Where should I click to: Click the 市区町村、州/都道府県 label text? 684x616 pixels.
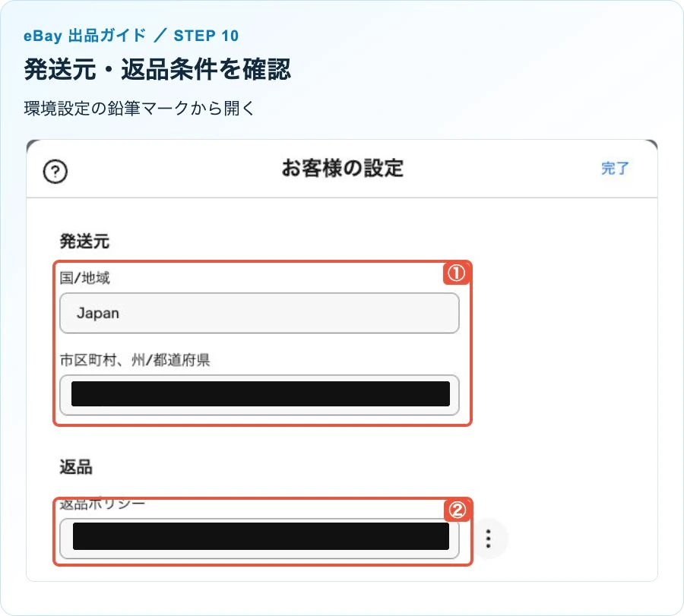pos(135,360)
